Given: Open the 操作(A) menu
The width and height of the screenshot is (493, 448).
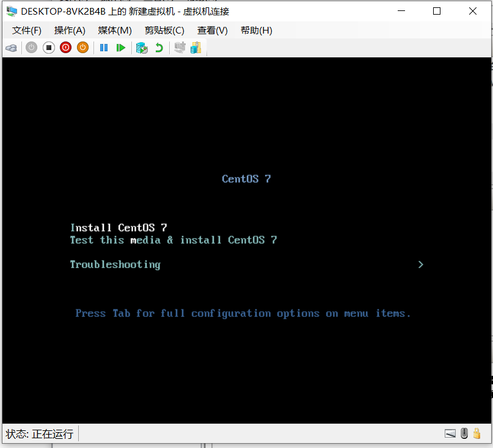Looking at the screenshot, I should [x=70, y=31].
